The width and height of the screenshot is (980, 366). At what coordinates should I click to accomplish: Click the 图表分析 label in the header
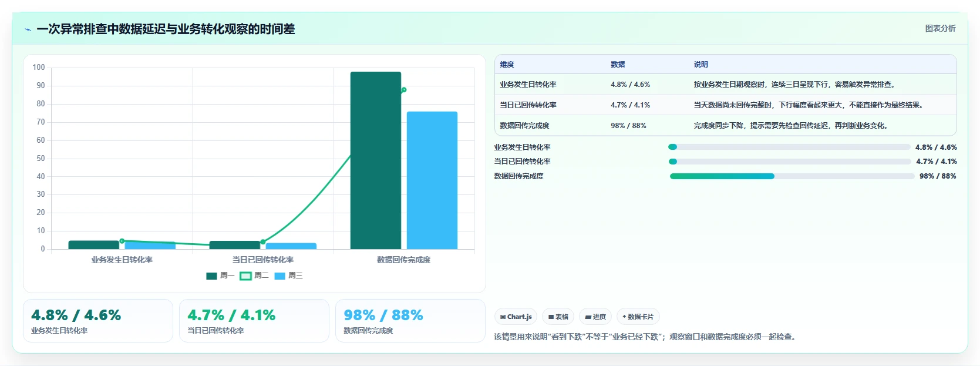pyautogui.click(x=940, y=28)
